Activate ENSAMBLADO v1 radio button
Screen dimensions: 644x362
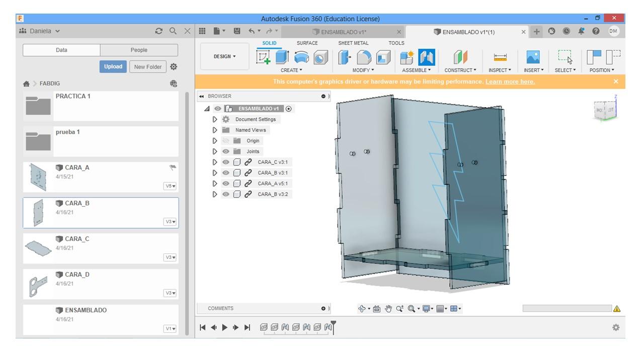(x=289, y=109)
